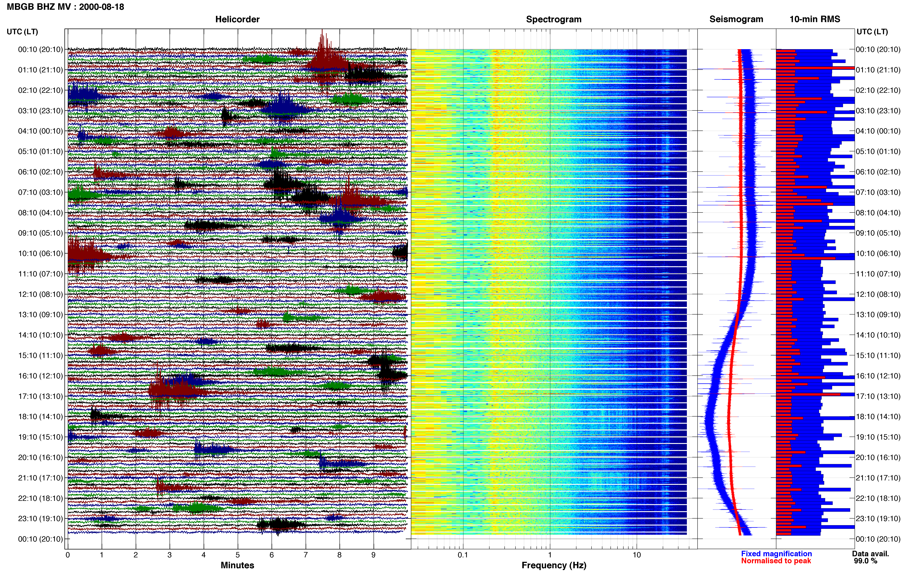
Task: Click the left 'UTC (LT)' axis label
Action: 22,32
